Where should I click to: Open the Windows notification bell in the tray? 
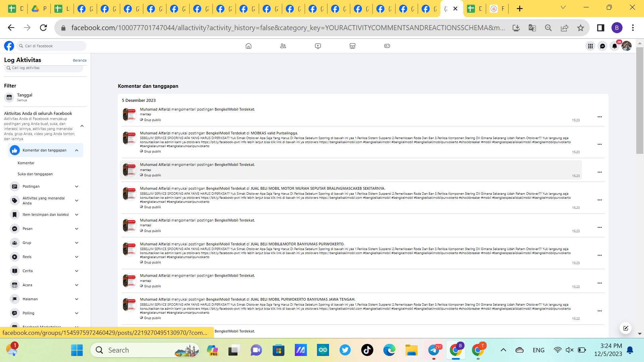[x=630, y=350]
